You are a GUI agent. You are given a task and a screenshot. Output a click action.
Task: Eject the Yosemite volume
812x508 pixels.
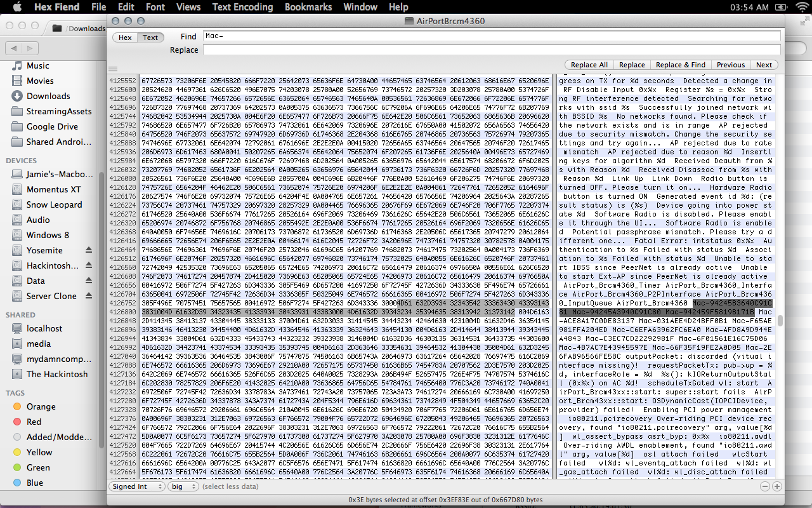[89, 250]
